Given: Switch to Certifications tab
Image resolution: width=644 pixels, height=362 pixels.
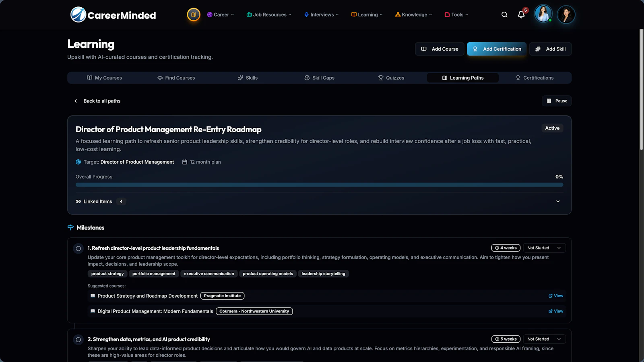Looking at the screenshot, I should (535, 78).
